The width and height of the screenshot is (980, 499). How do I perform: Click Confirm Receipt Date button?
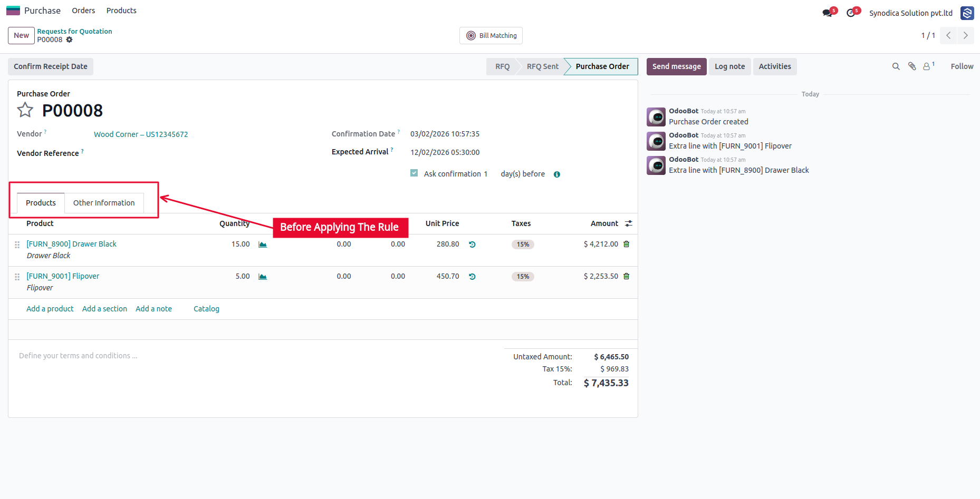51,66
